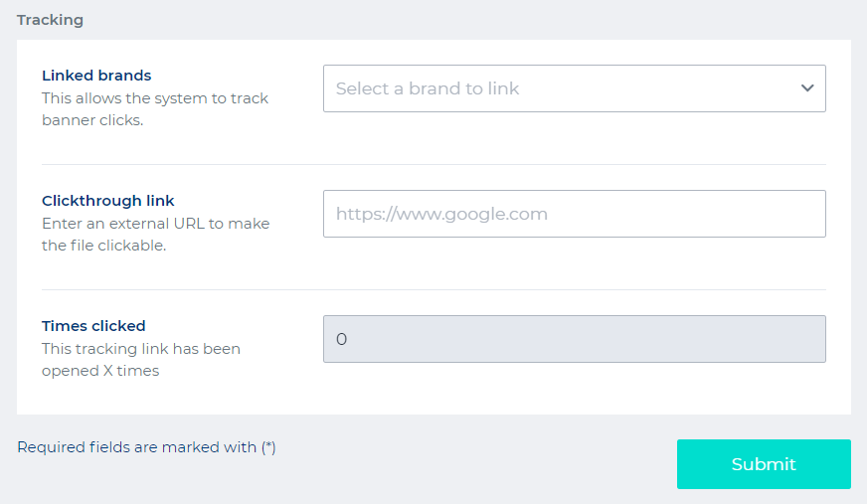The image size is (867, 504).
Task: Click the 'Linked brands' label
Action: 96,76
